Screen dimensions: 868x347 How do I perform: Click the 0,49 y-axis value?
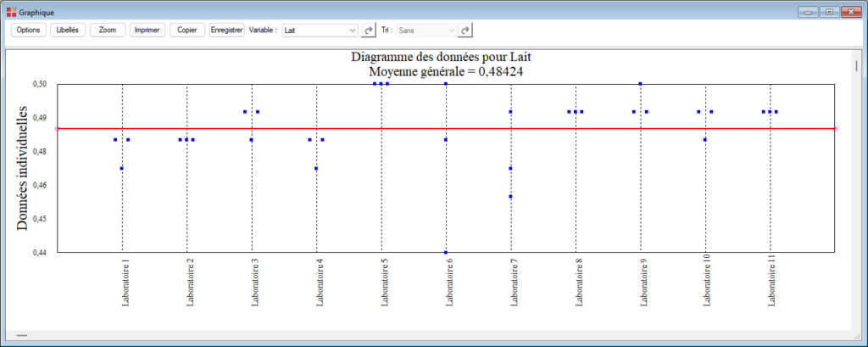tap(41, 118)
